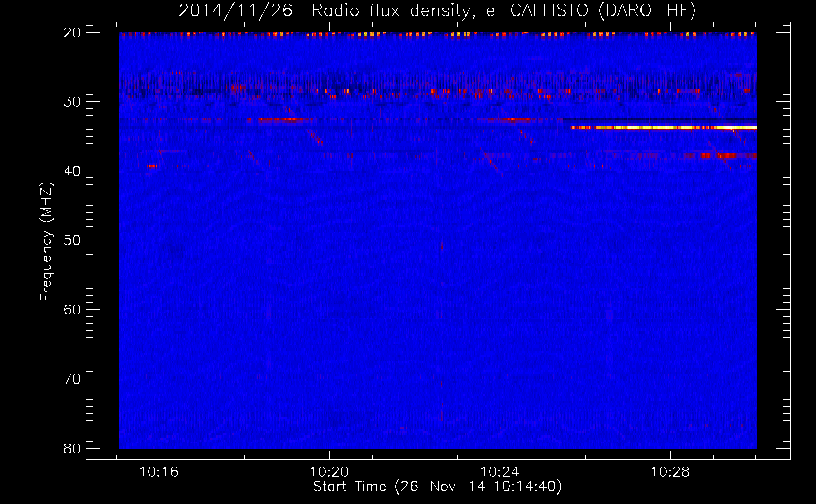The width and height of the screenshot is (816, 504).
Task: Click the '80' frequency tick label
Action: click(x=72, y=448)
